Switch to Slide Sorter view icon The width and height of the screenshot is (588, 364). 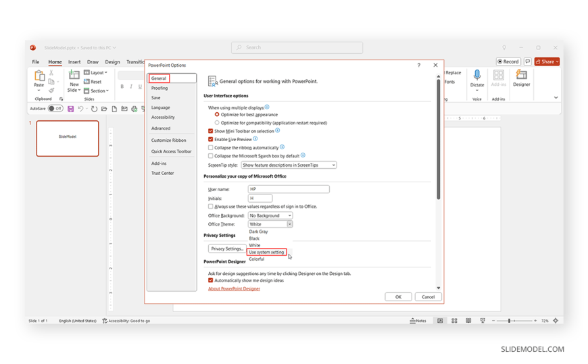[x=454, y=321]
